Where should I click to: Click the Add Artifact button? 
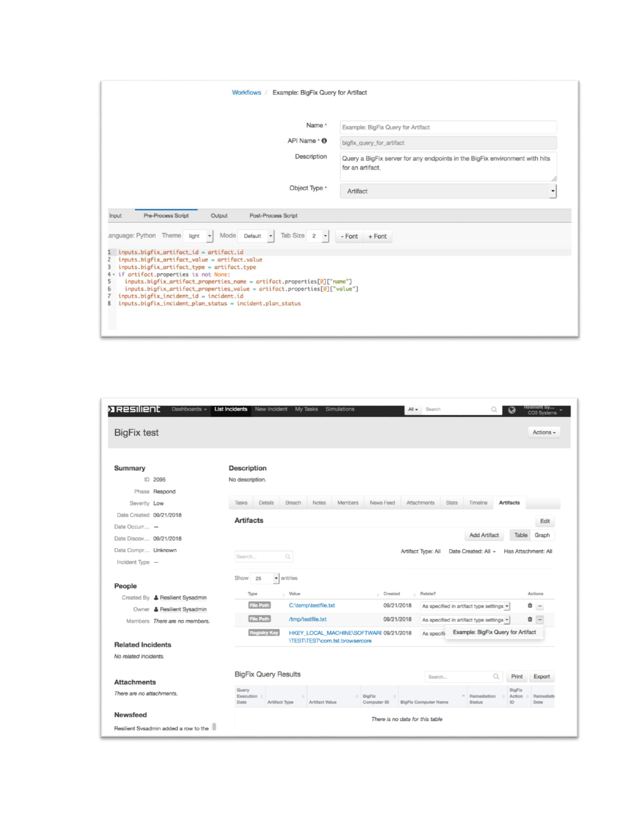(484, 535)
